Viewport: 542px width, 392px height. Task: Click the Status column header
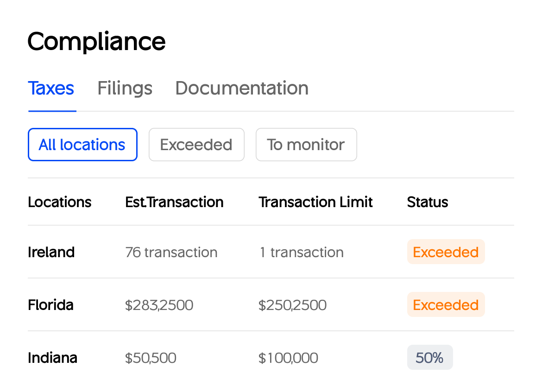pos(428,202)
